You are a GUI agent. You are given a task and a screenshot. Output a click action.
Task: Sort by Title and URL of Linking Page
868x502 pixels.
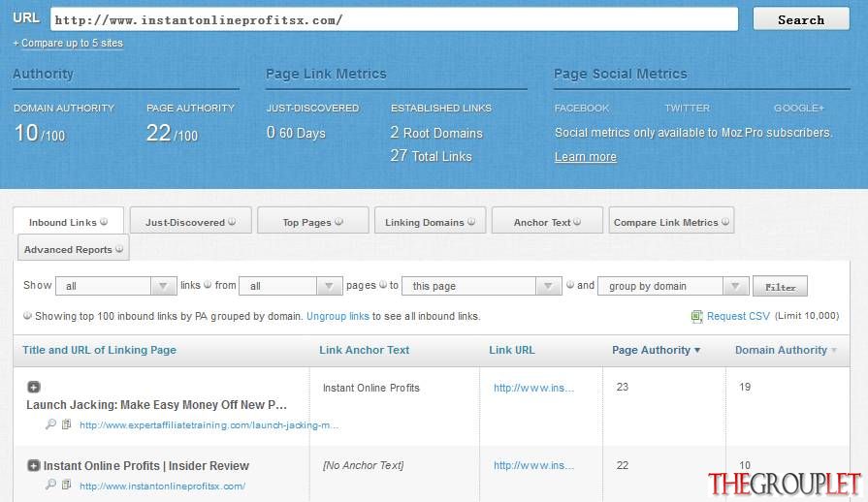coord(100,350)
